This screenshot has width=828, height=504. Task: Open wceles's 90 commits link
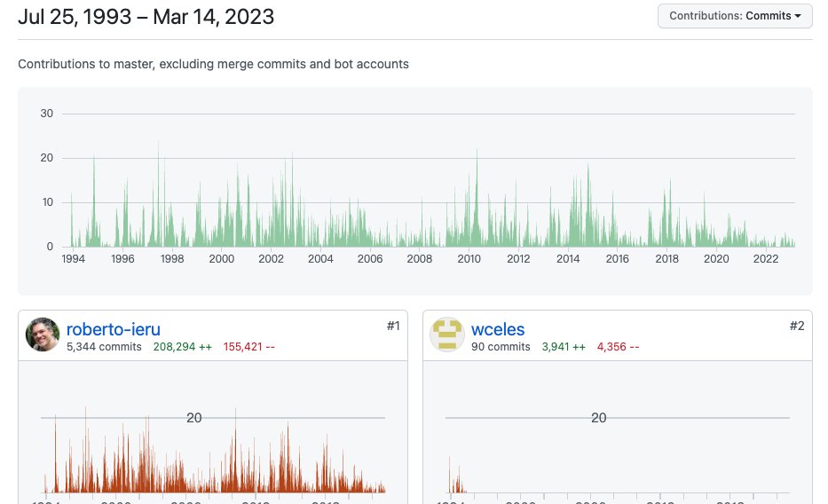point(501,347)
